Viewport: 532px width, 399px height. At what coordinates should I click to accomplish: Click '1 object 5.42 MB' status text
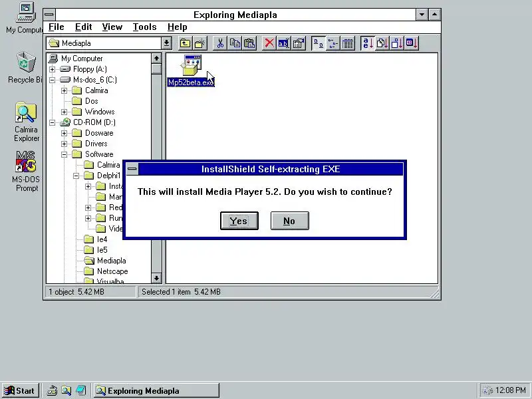coord(76,292)
